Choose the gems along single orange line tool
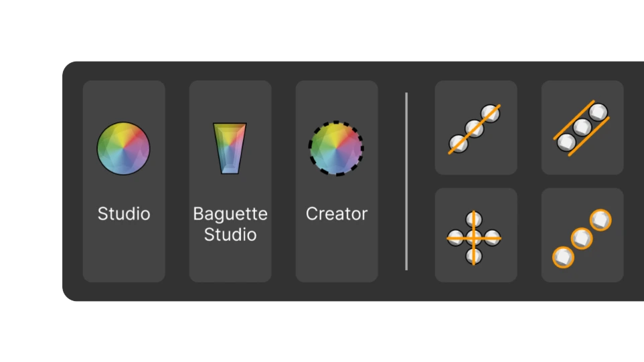The image size is (644, 362). click(x=475, y=128)
